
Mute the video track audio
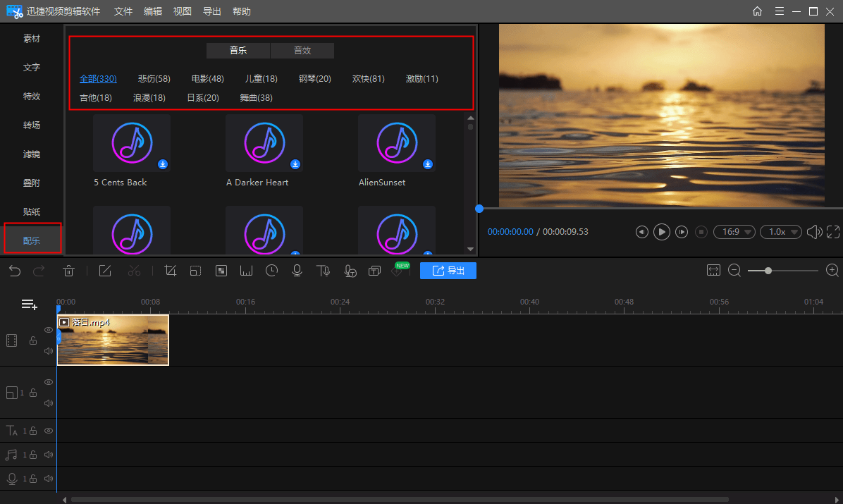(49, 351)
